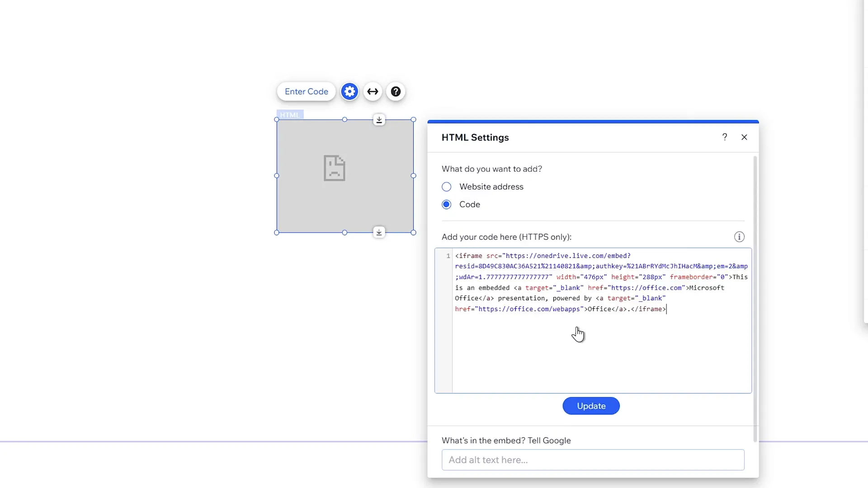Viewport: 868px width, 488px height.
Task: Click "What's in the embed? Tell Google" text
Action: click(x=506, y=441)
